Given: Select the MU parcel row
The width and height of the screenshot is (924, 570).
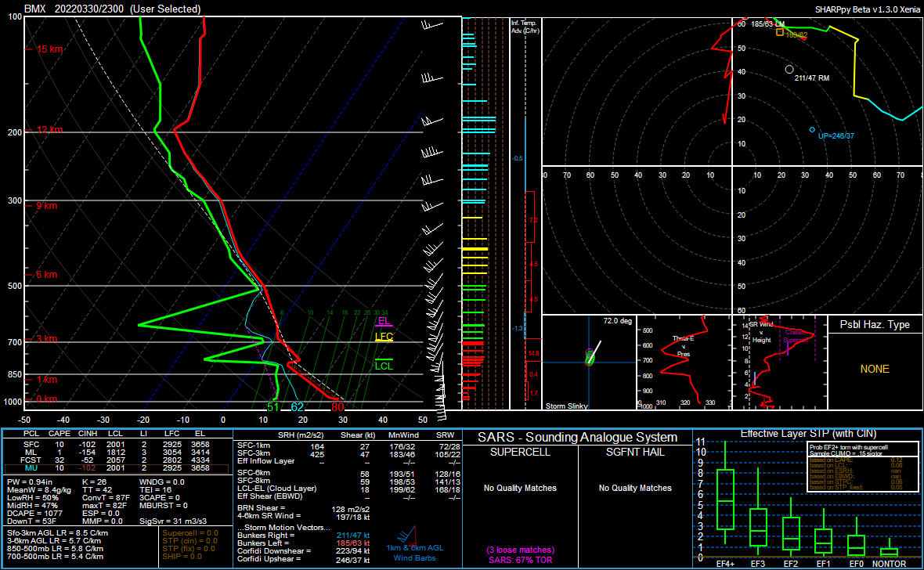Looking at the screenshot, I should (x=116, y=468).
